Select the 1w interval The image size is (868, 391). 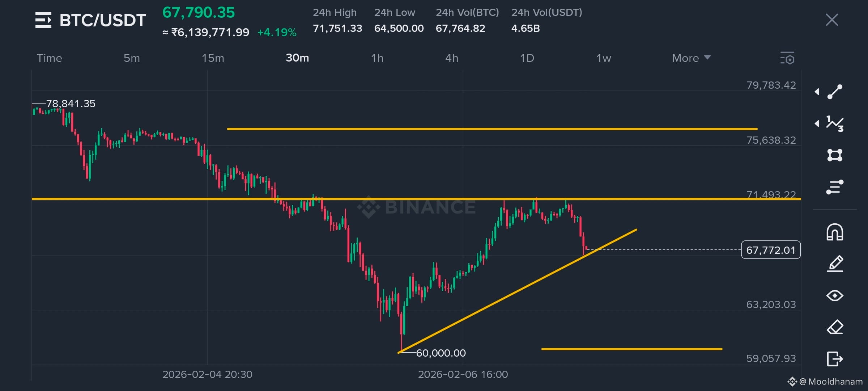tap(603, 58)
